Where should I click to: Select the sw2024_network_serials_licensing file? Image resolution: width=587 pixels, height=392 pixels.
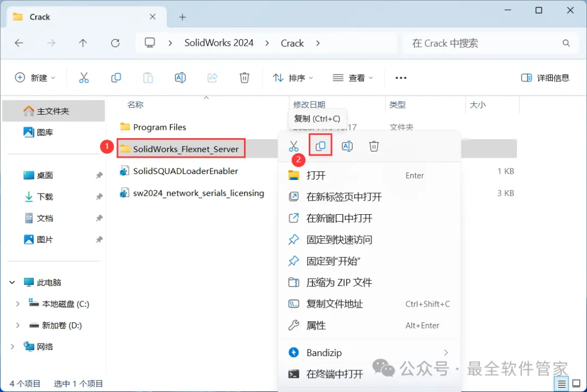pos(192,193)
